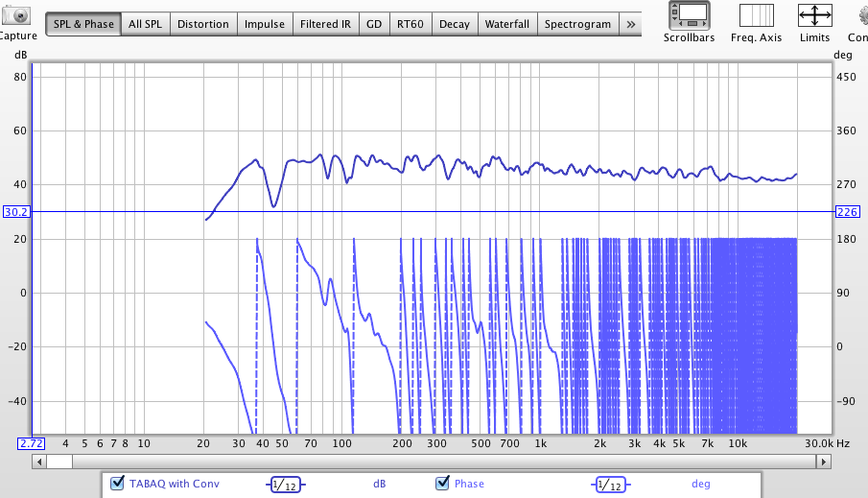
Task: Switch to the Waterfall tab
Action: [507, 24]
